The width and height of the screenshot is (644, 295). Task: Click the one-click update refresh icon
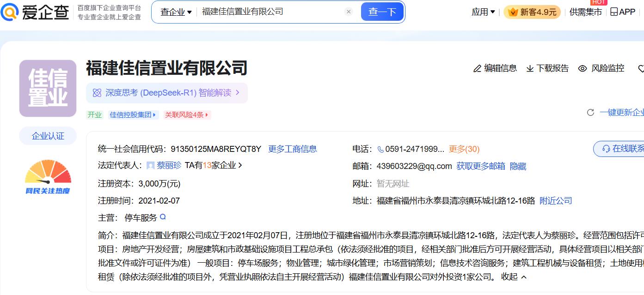click(x=590, y=113)
